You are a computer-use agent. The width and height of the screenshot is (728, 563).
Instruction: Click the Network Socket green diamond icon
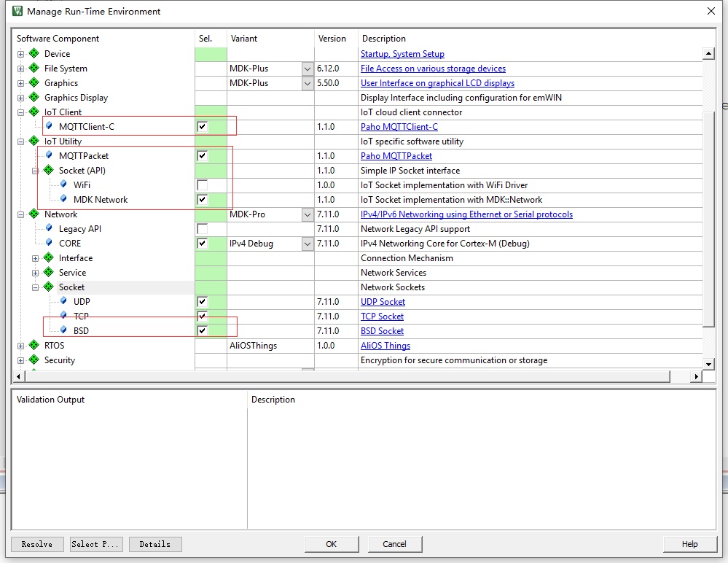[x=49, y=287]
